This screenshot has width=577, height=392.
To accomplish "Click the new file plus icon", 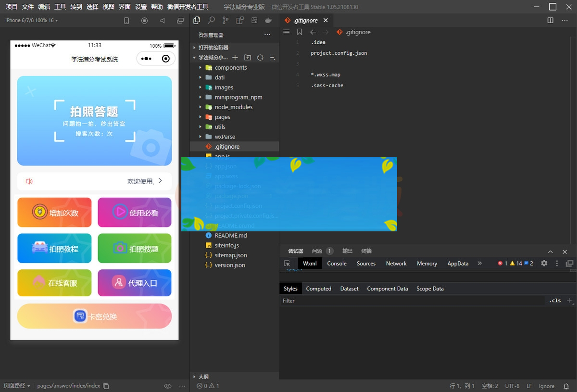I will coord(235,58).
